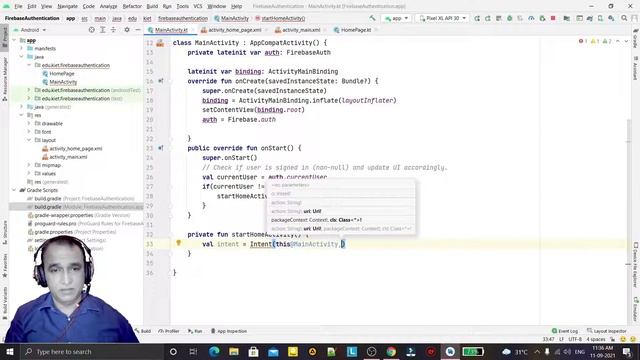Viewport: 640px width, 360px height.
Task: Open the Refactor menu
Action: (132, 6)
